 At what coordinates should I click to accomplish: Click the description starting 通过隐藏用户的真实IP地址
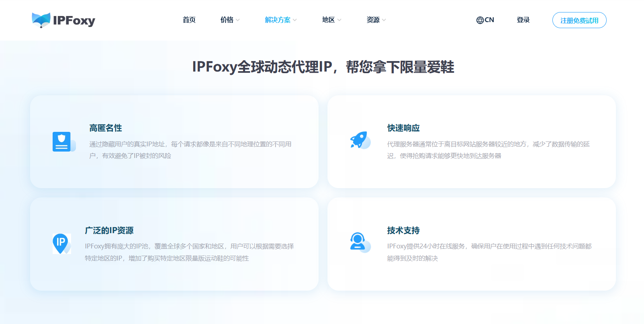pyautogui.click(x=190, y=150)
